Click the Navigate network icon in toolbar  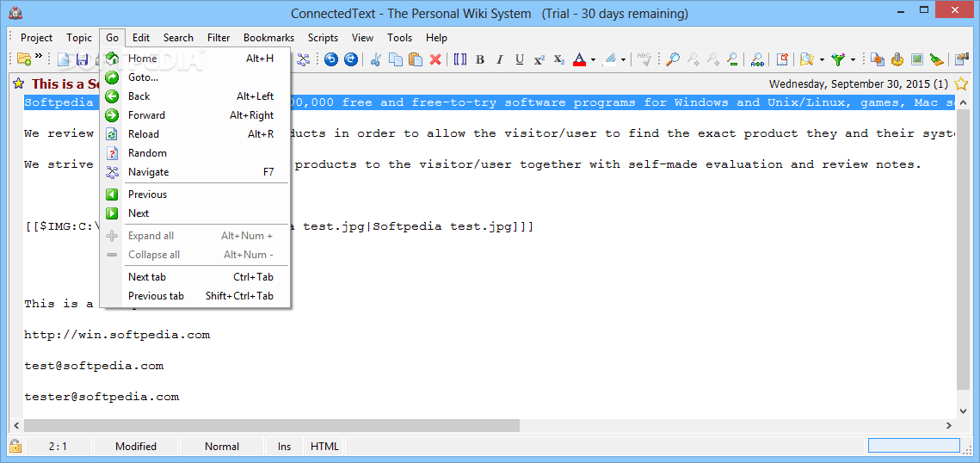pos(304,59)
